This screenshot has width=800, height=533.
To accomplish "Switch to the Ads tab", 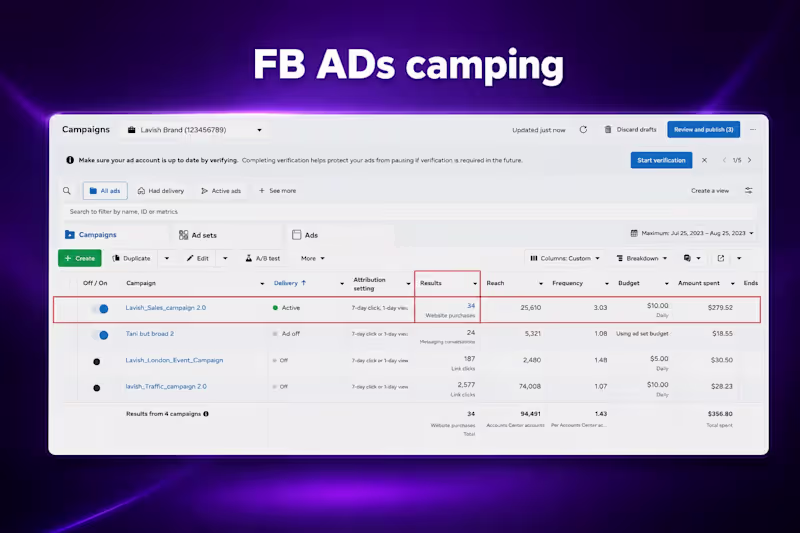I will point(305,235).
